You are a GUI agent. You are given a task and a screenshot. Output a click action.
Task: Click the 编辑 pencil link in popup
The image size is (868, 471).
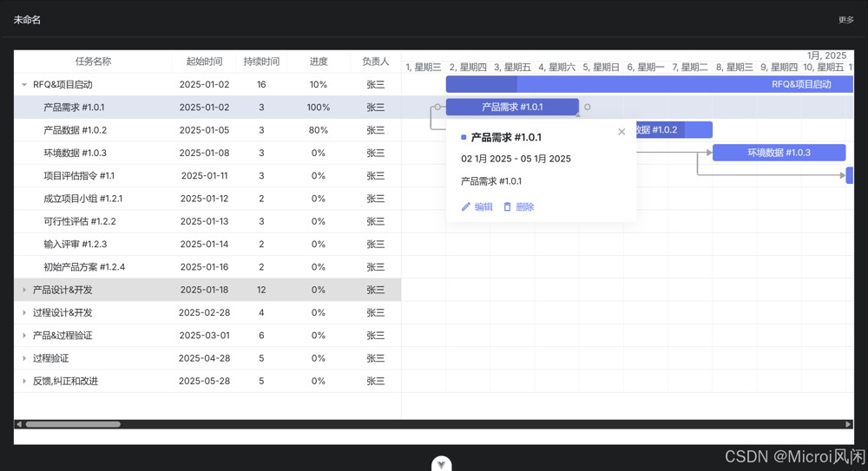[x=477, y=207]
